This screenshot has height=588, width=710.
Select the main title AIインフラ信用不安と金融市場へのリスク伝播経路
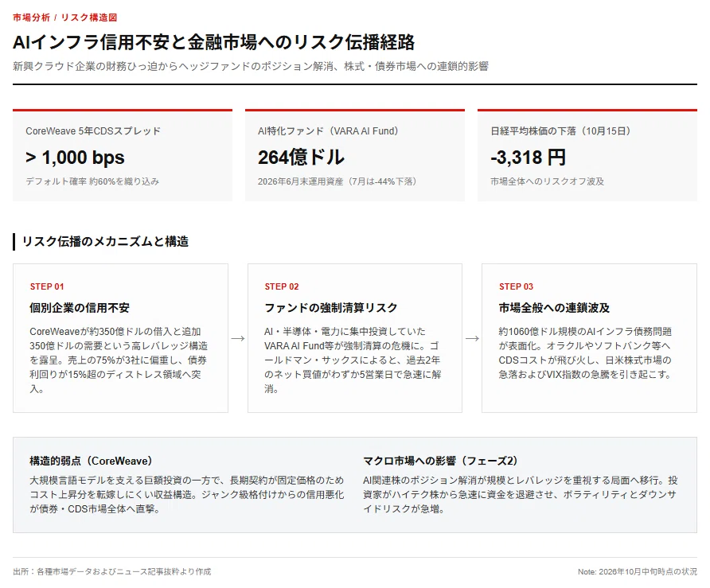(214, 42)
